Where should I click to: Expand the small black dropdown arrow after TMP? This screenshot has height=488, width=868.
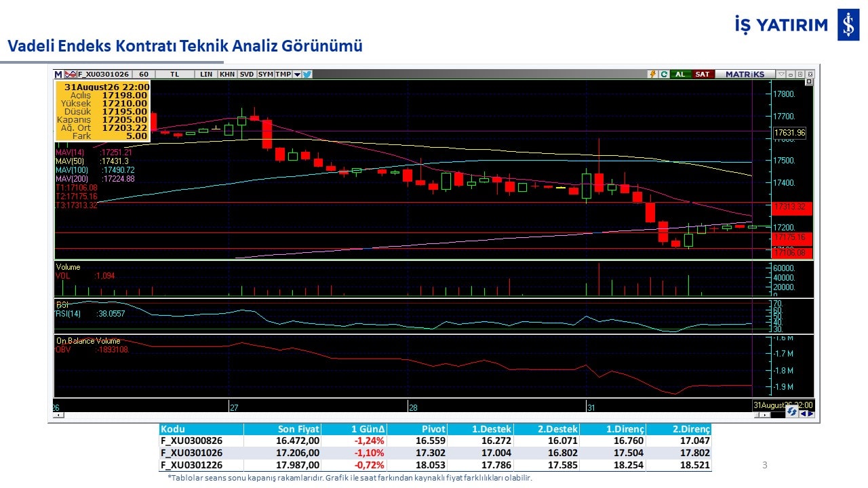[297, 75]
